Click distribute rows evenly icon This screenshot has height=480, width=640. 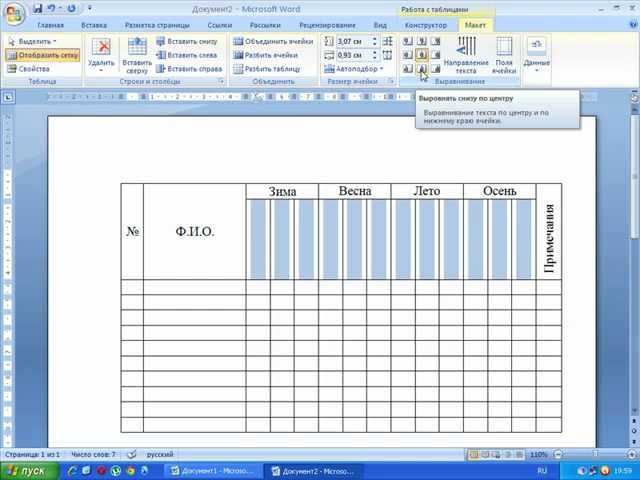coord(387,41)
